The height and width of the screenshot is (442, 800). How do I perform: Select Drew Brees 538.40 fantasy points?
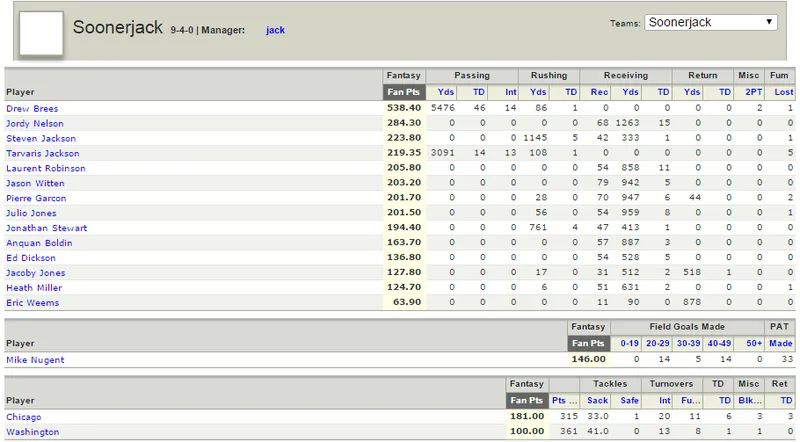tap(404, 108)
